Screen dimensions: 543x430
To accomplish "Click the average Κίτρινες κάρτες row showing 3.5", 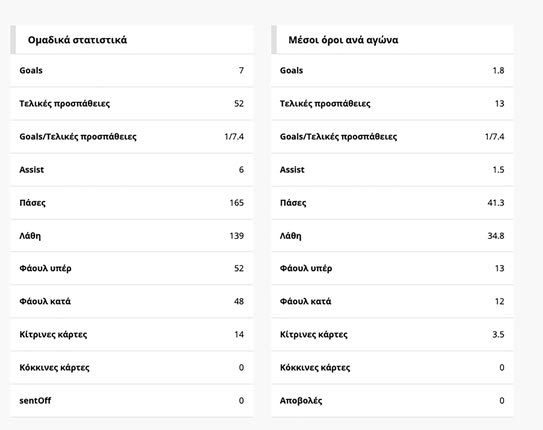I will 392,334.
